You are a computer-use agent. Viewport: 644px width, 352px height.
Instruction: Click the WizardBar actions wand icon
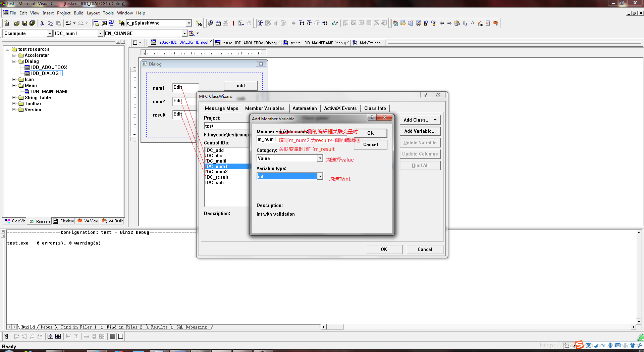[x=192, y=33]
